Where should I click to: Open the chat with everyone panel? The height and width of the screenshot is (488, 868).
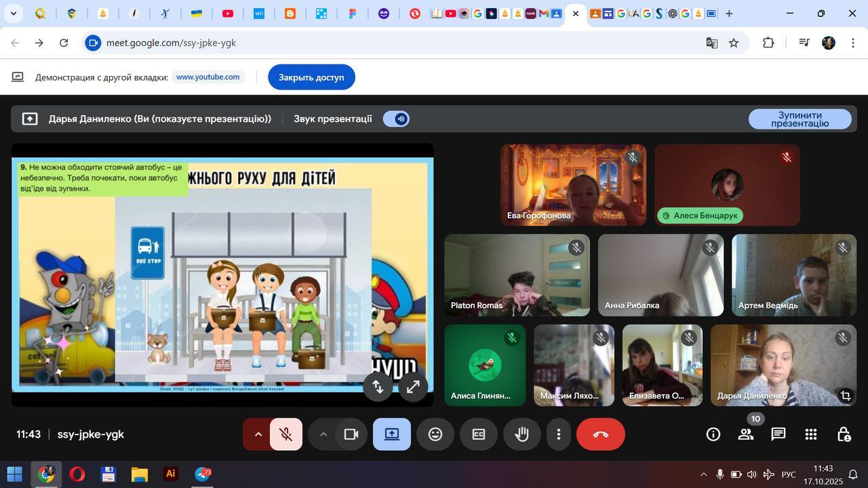click(x=778, y=434)
